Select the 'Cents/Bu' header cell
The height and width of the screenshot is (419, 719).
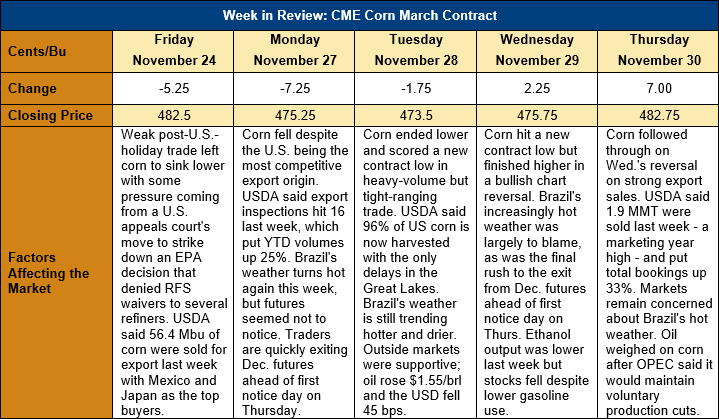(56, 51)
